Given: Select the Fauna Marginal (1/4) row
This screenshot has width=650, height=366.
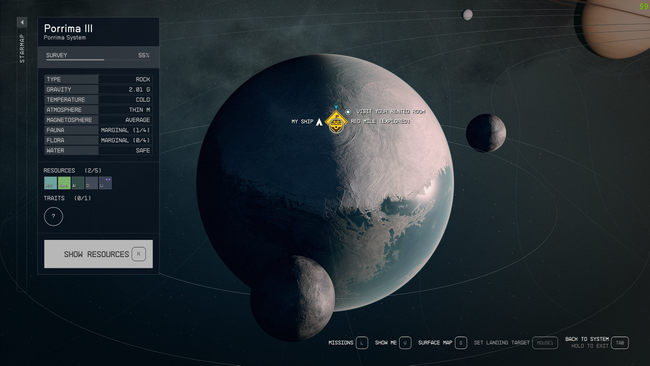Looking at the screenshot, I should pyautogui.click(x=98, y=130).
